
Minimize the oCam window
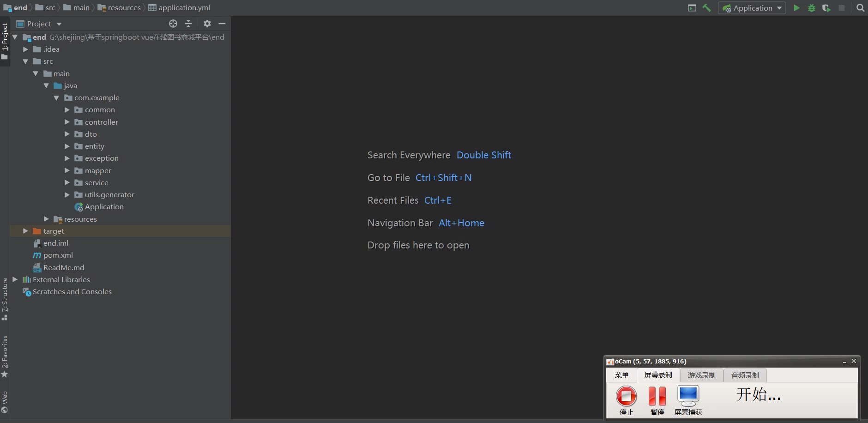click(x=844, y=362)
